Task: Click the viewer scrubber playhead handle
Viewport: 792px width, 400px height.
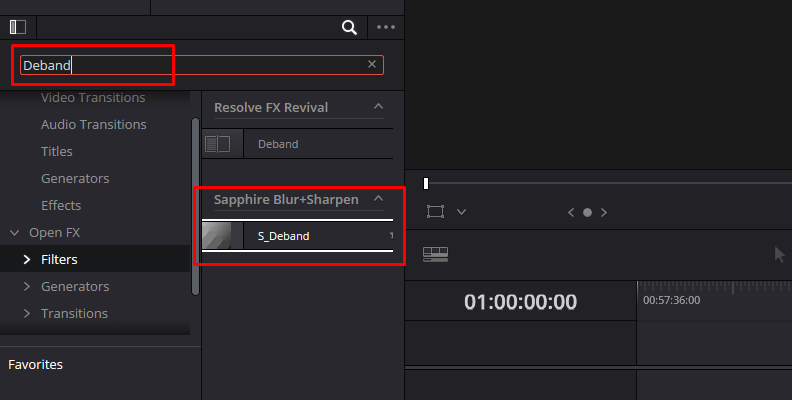Action: [x=426, y=183]
